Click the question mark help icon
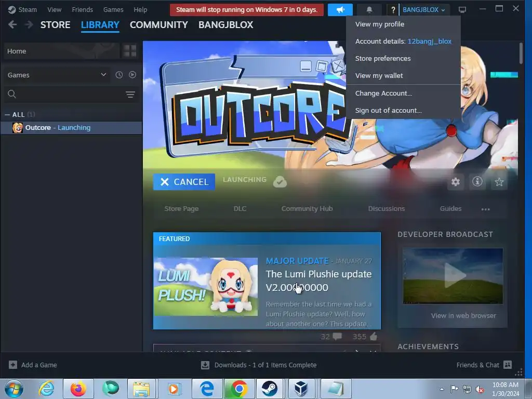 (393, 10)
